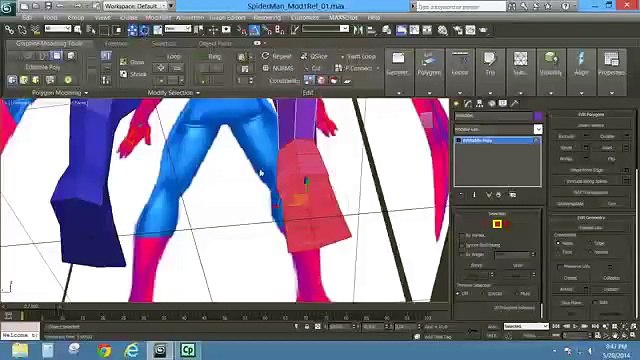Open the Edit menu
The height and width of the screenshot is (360, 640).
(27, 18)
